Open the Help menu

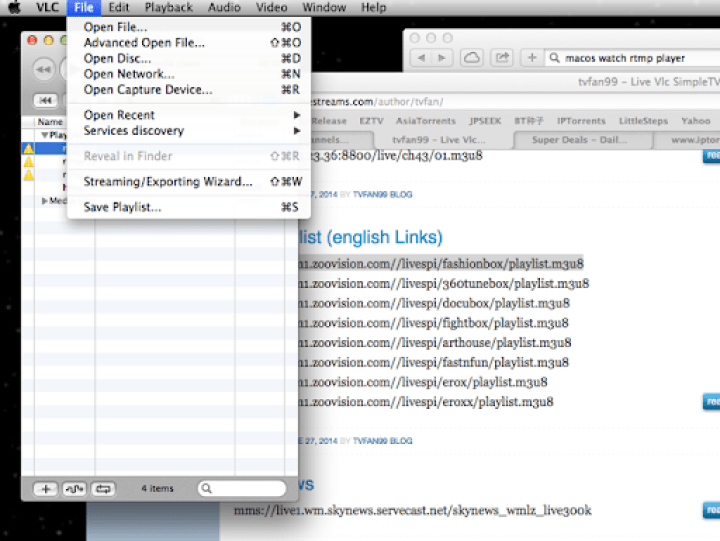point(373,7)
